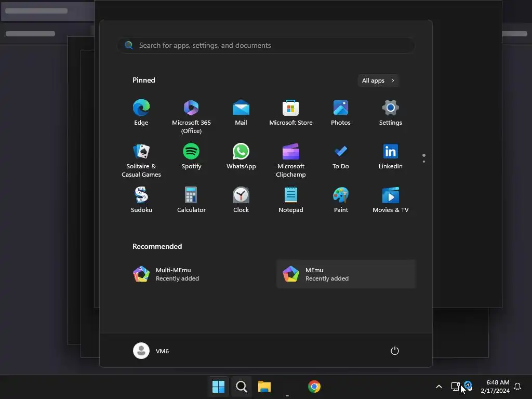Open Microsoft Store from pinned apps

coord(291,113)
